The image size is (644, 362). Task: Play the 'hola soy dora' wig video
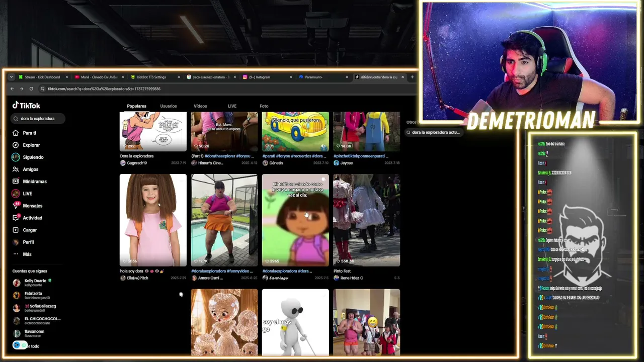click(x=153, y=220)
